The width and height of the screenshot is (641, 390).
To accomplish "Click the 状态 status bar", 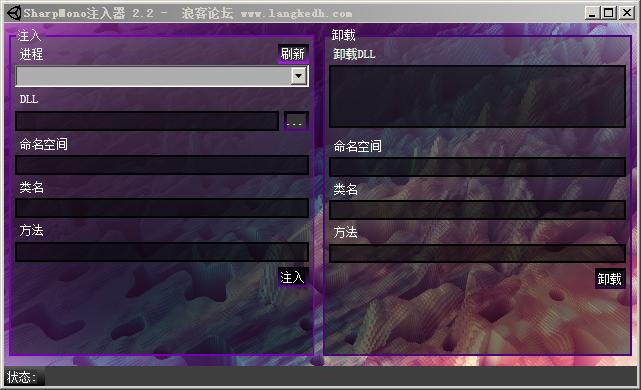I will click(320, 377).
